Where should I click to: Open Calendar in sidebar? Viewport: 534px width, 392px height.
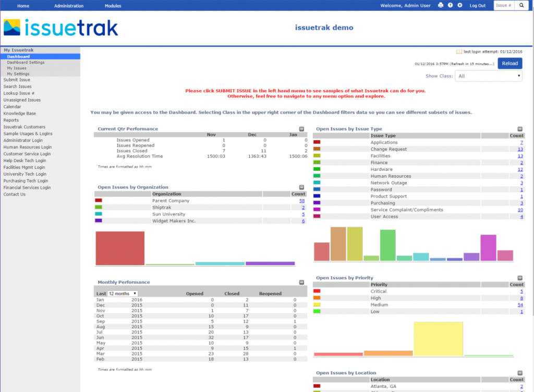12,107
